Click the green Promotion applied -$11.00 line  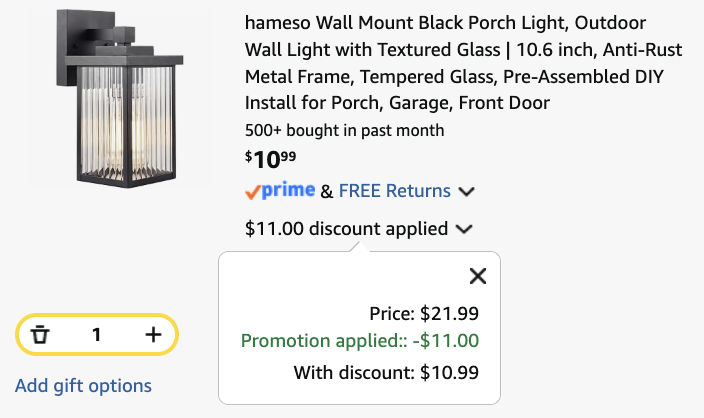pyautogui.click(x=360, y=341)
